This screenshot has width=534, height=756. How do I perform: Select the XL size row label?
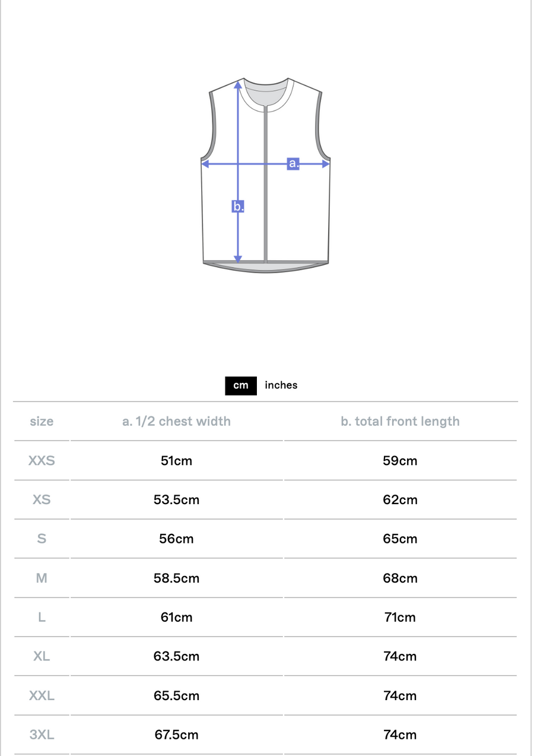[x=42, y=657]
